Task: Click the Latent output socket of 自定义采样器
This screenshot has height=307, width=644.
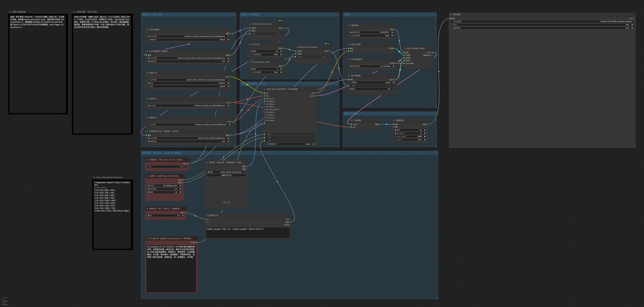Action: pyautogui.click(x=433, y=53)
